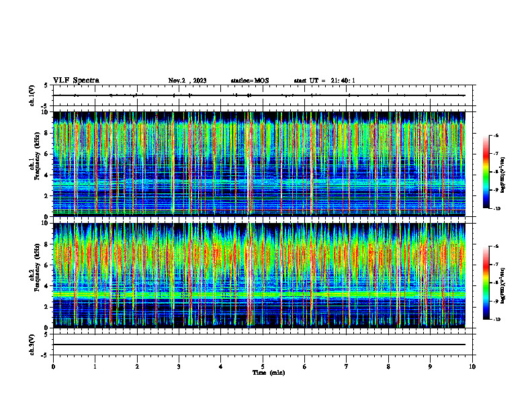Click the "start UT = 21:40: 1" text
This screenshot has width=532, height=411.
(324, 81)
